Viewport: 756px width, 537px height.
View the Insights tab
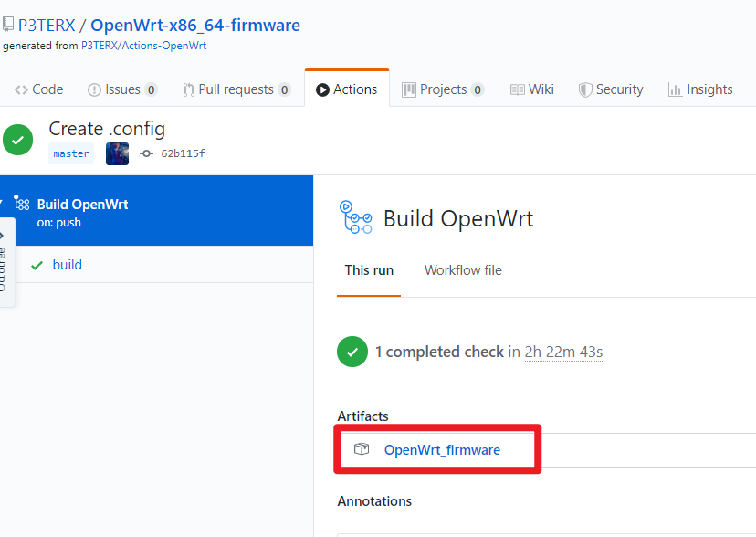point(700,89)
